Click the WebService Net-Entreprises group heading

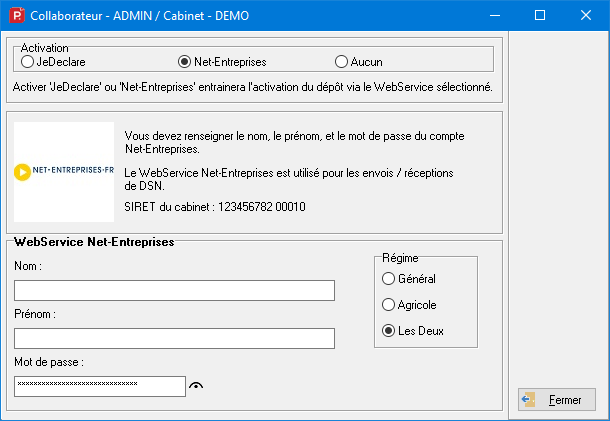(x=95, y=242)
